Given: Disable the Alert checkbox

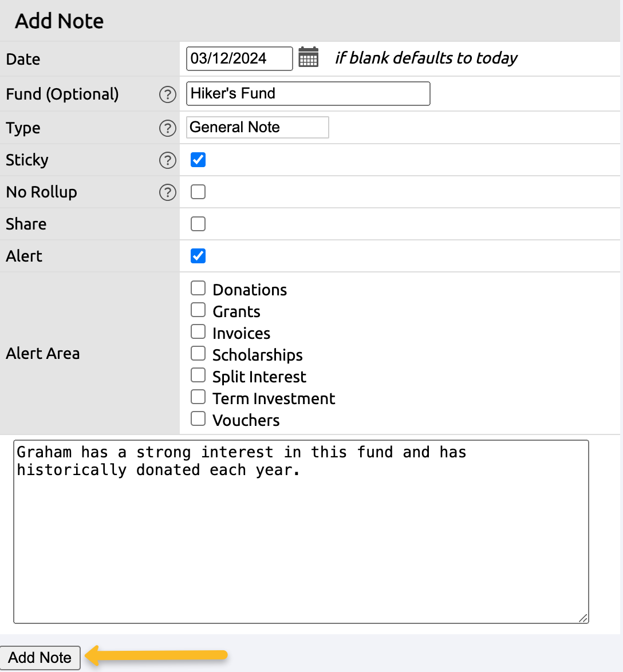Looking at the screenshot, I should pyautogui.click(x=198, y=256).
